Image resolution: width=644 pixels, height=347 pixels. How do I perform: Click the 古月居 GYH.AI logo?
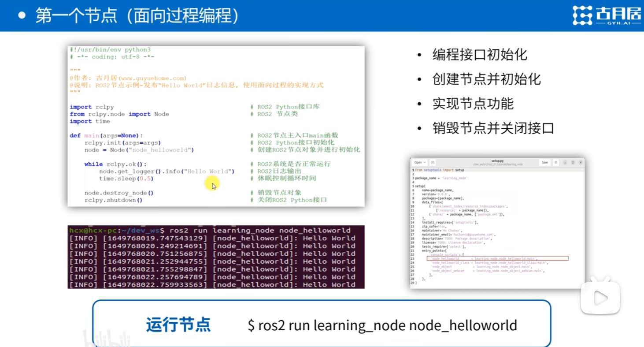(607, 15)
